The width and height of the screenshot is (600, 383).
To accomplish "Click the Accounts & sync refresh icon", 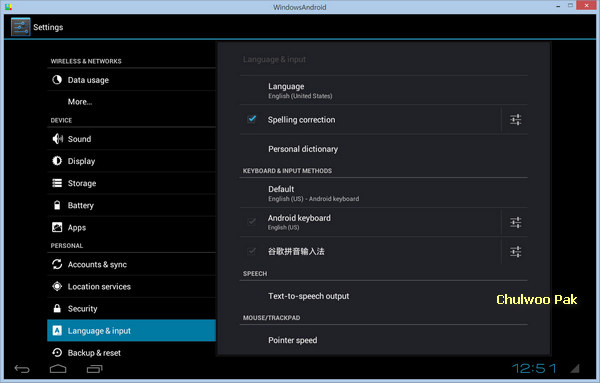I will [57, 264].
